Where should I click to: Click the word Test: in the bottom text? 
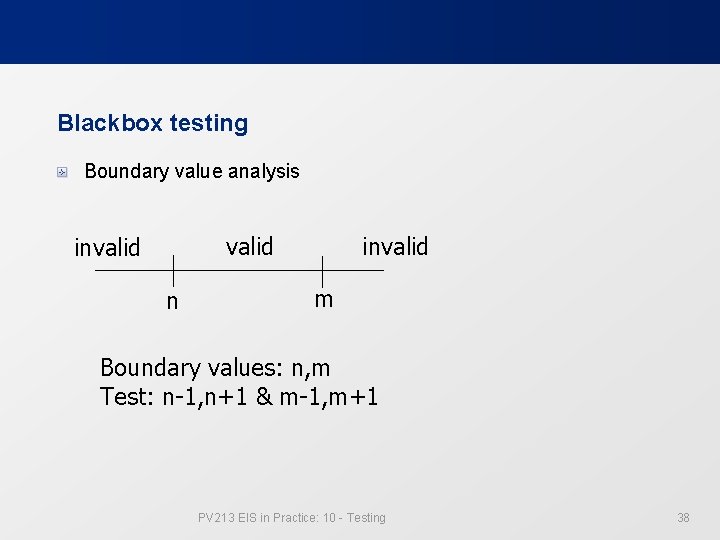(127, 397)
